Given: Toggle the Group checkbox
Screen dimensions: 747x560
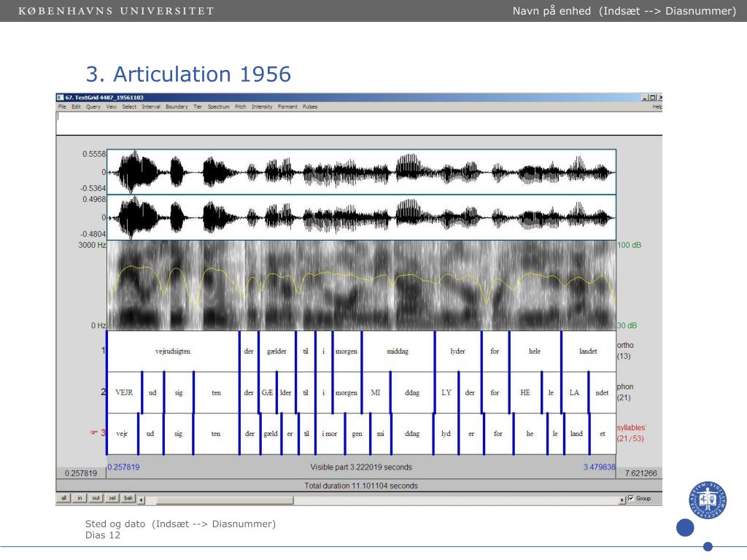Looking at the screenshot, I should [x=631, y=498].
